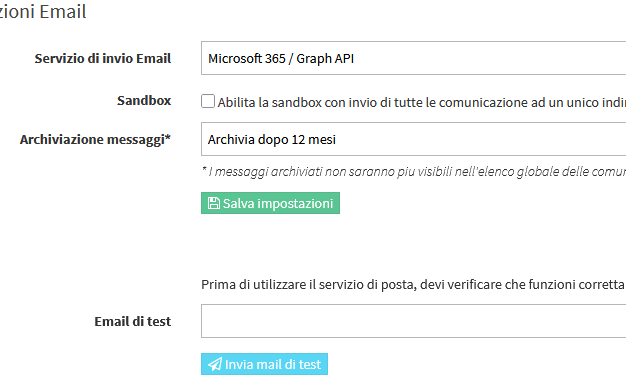This screenshot has width=626, height=390.
Task: Click the 'Servizio di invio Email' label
Action: click(x=103, y=58)
